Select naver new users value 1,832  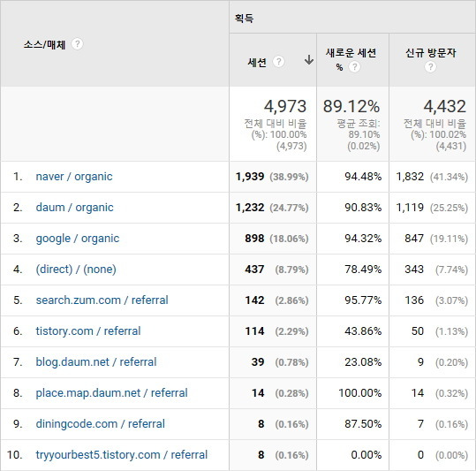click(410, 177)
